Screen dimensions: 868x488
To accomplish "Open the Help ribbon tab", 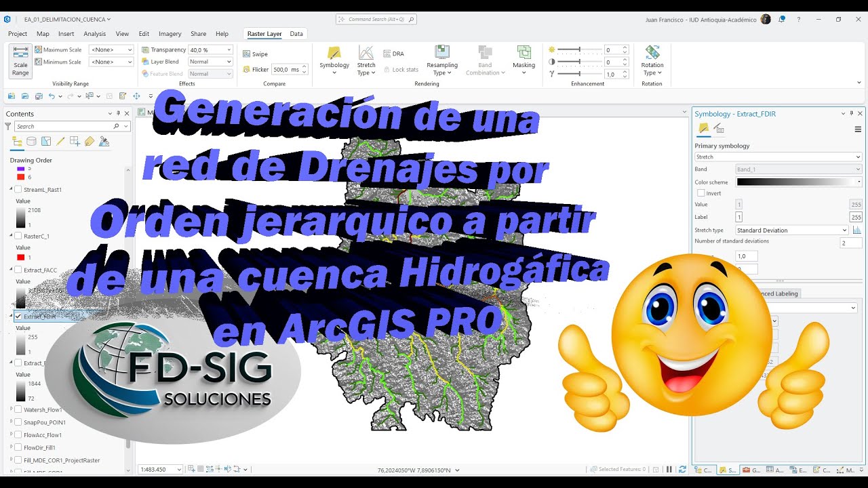I will pyautogui.click(x=222, y=34).
